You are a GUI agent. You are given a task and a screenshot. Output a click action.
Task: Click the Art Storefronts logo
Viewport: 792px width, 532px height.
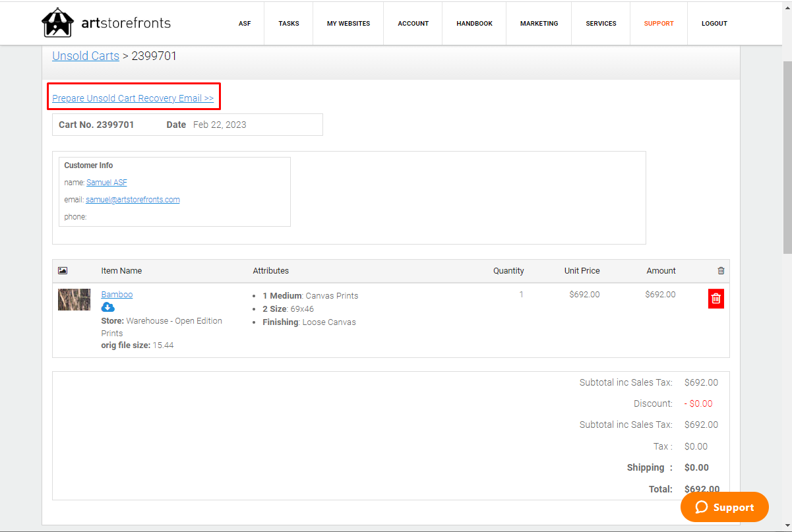tap(106, 22)
